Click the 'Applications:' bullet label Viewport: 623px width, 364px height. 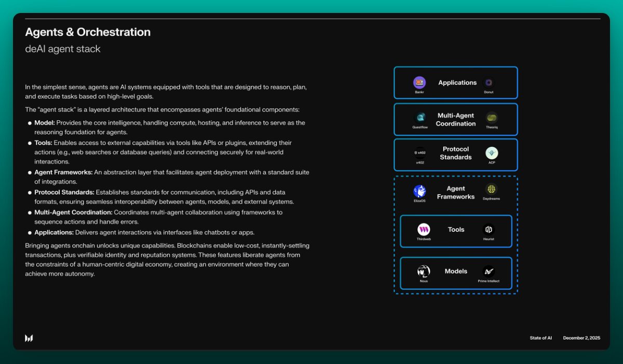point(54,232)
